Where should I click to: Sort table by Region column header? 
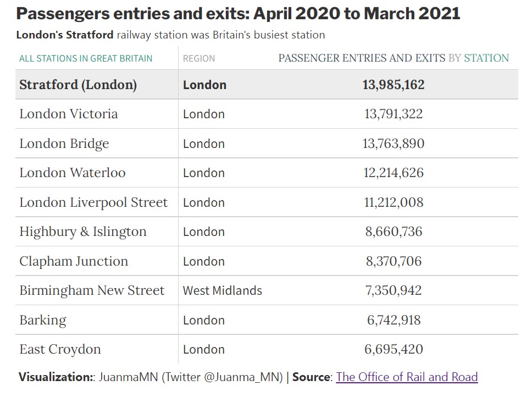point(199,58)
